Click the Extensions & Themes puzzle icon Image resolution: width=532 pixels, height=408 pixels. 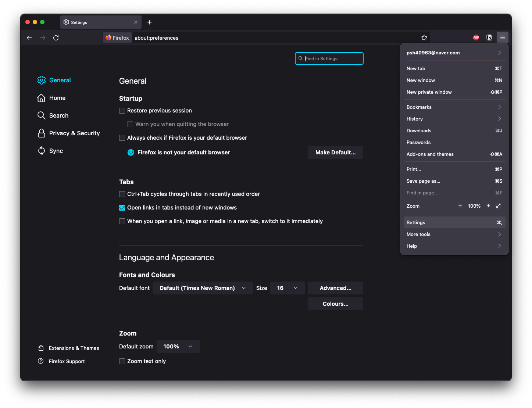tap(41, 348)
